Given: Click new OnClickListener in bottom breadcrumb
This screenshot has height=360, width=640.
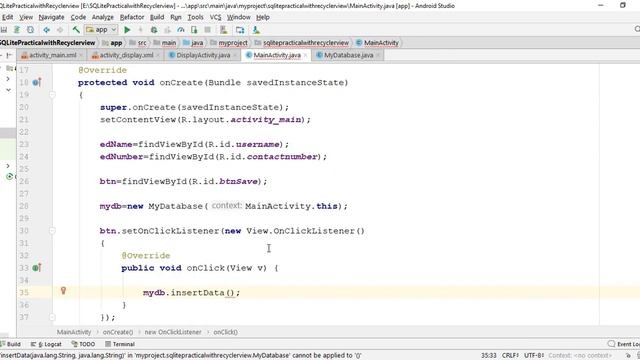Looking at the screenshot, I should click(173, 332).
